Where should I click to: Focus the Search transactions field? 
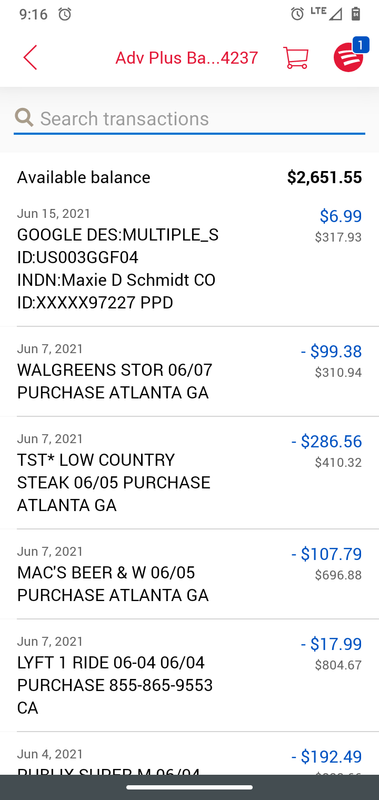pyautogui.click(x=189, y=119)
